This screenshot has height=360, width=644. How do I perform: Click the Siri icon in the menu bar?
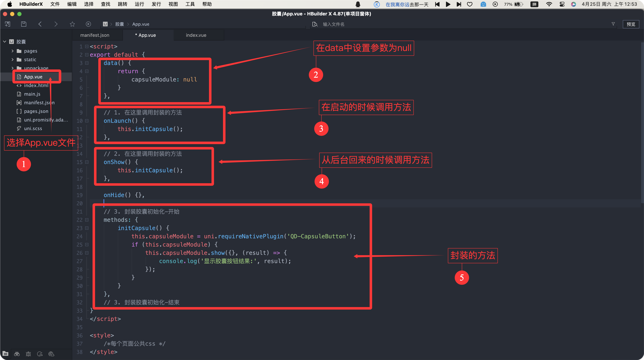pyautogui.click(x=574, y=4)
